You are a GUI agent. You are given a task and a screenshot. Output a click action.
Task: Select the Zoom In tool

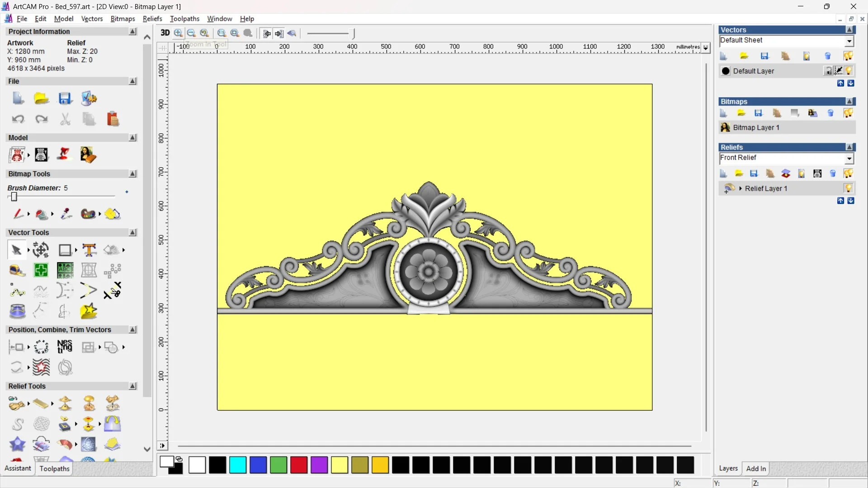click(178, 33)
